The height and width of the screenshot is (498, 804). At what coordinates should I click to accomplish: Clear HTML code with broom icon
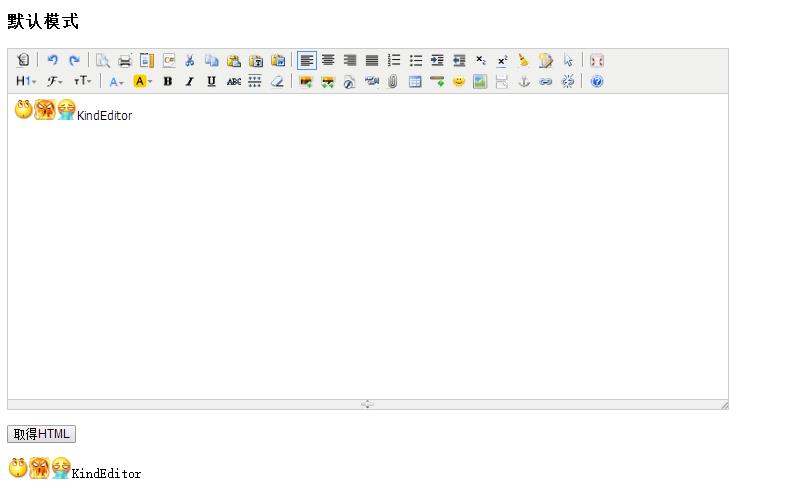(524, 60)
